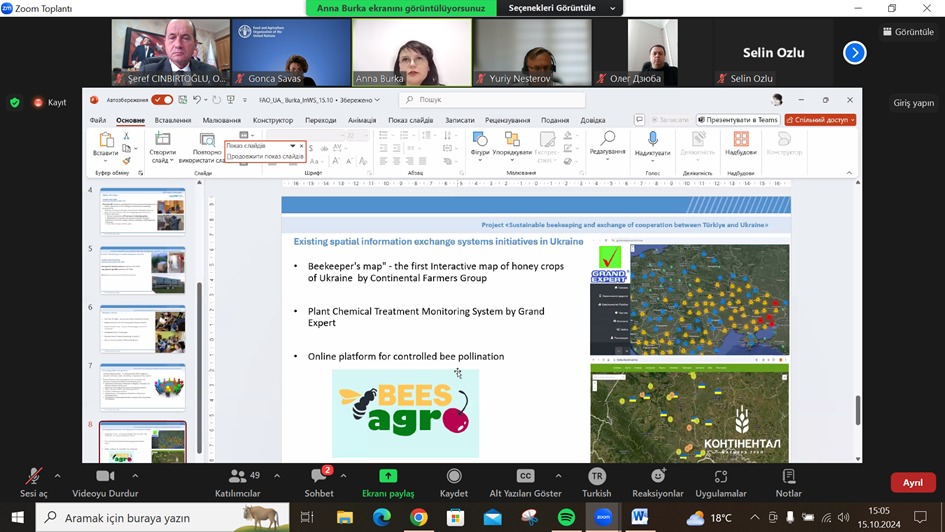Click the Фігури shapes icon

480,139
